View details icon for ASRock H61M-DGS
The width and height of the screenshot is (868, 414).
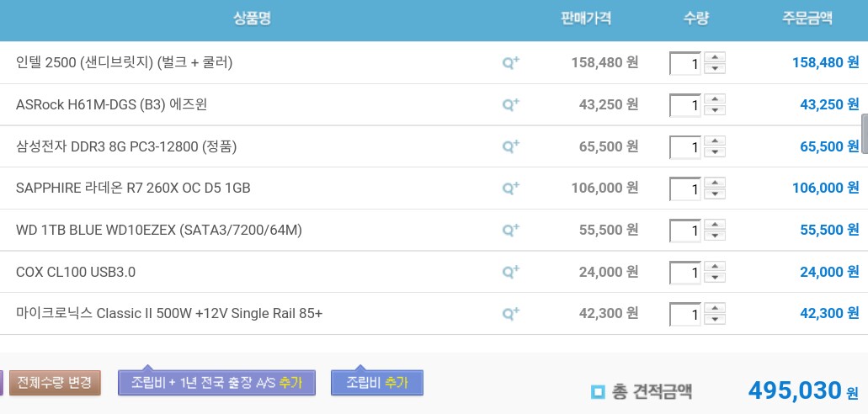point(510,104)
